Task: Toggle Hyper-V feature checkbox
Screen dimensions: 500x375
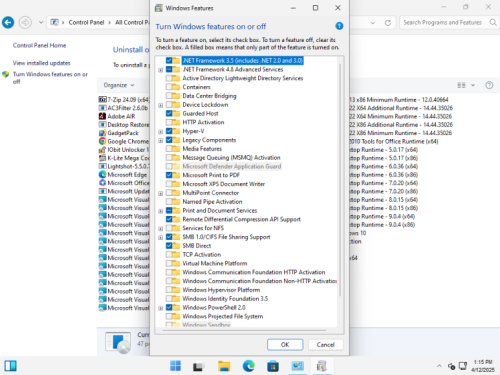Action: (x=169, y=131)
